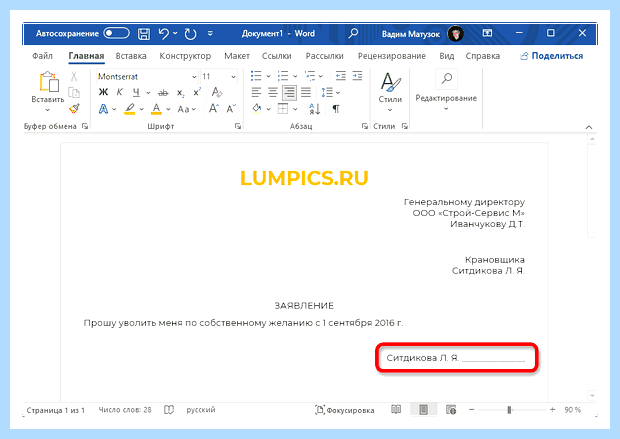Viewport: 620px width, 439px height.
Task: Click the Line Spacing icon
Action: [327, 93]
